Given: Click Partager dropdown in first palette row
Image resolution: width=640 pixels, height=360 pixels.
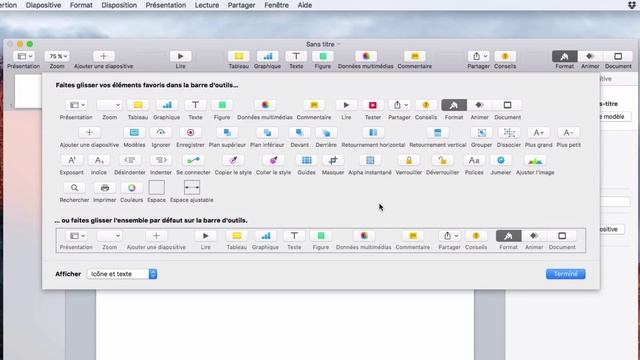Looking at the screenshot, I should coord(399,105).
